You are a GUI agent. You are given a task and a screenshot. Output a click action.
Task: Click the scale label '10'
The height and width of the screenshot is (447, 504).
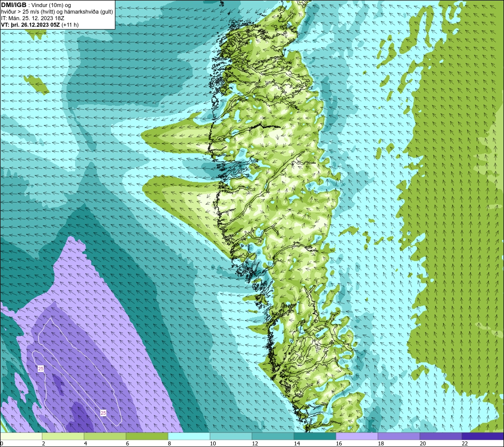click(213, 444)
